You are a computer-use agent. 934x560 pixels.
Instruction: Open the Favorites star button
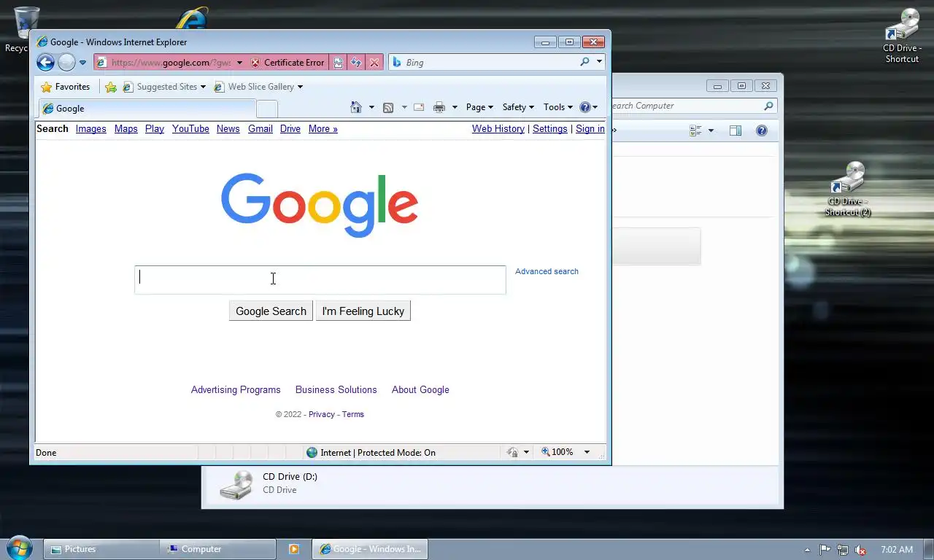coord(66,87)
